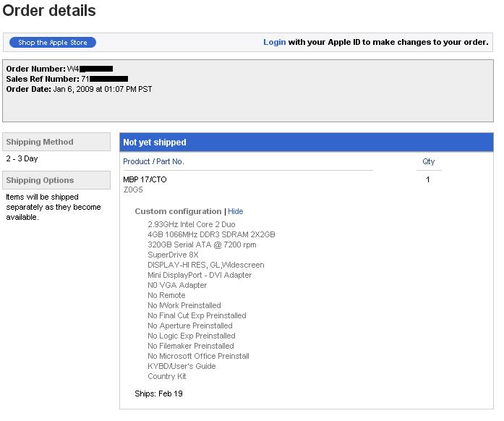Click the Order details heading
This screenshot has width=504, height=421.
pyautogui.click(x=49, y=10)
